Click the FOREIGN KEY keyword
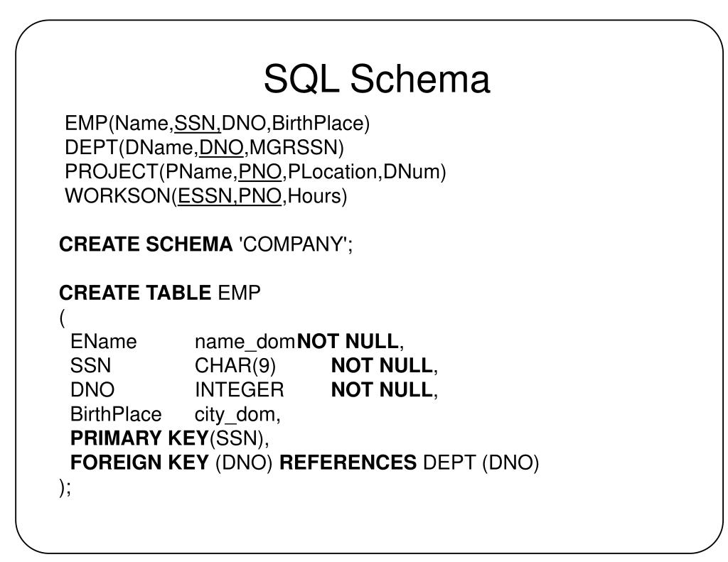Screen dimensions: 728x562 pos(139,463)
